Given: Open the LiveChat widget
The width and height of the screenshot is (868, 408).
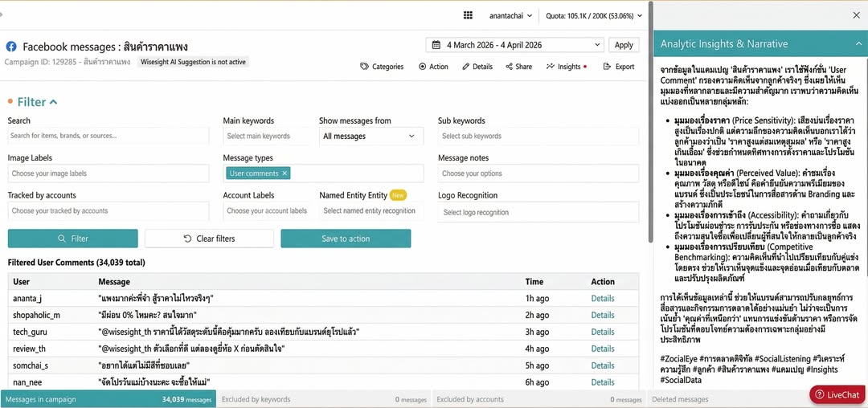Looking at the screenshot, I should pyautogui.click(x=837, y=394).
